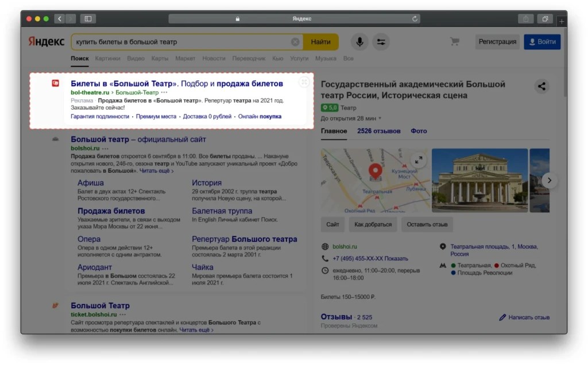Switch to the Новости search tab
The image size is (588, 365).
(x=214, y=59)
